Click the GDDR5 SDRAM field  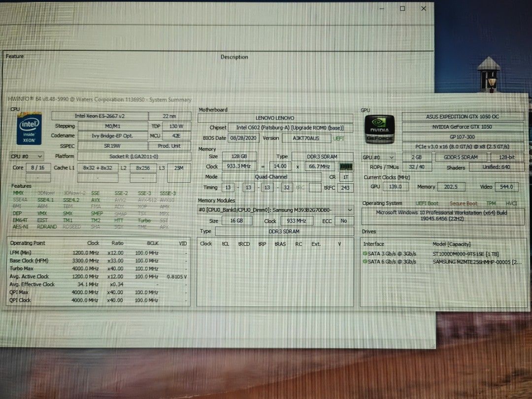coord(461,158)
